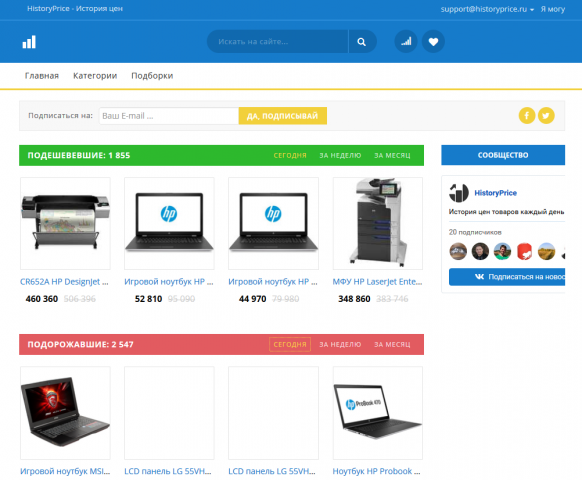This screenshot has height=480, width=582.
Task: Show cheaper items for today
Action: [290, 156]
